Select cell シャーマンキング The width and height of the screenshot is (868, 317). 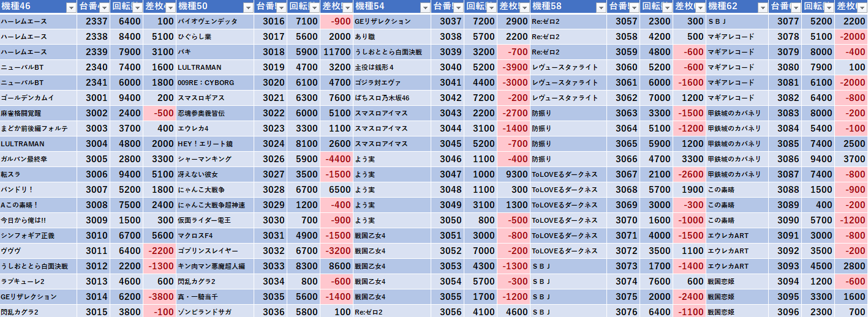tap(216, 159)
